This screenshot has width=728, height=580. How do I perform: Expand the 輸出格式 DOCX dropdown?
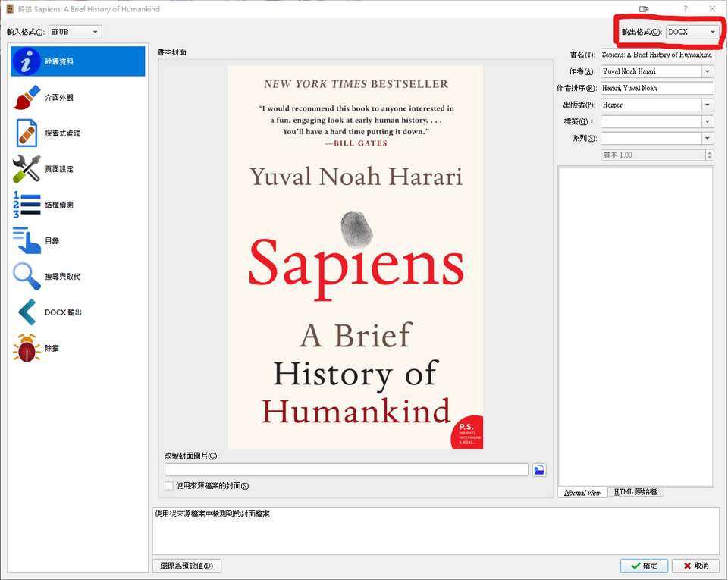692,32
